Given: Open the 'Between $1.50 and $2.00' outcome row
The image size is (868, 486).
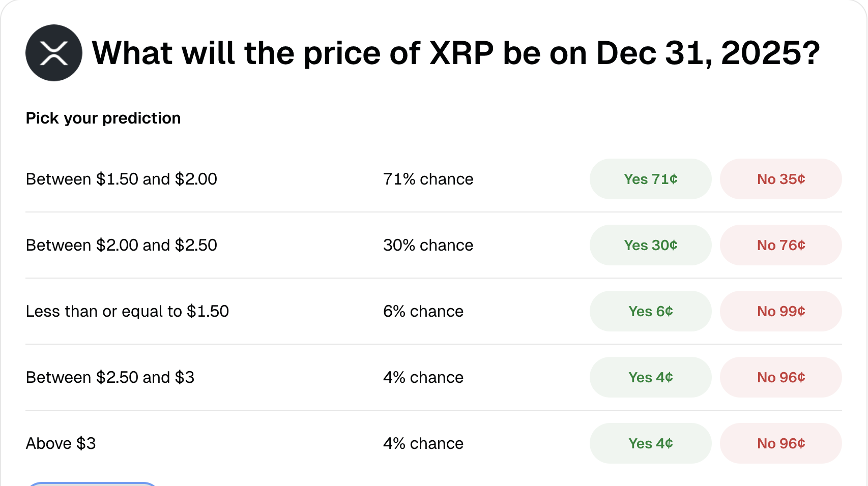Looking at the screenshot, I should click(x=121, y=179).
